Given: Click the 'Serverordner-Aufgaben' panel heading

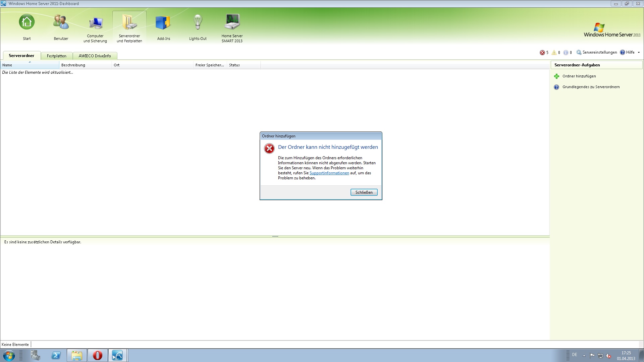Looking at the screenshot, I should [x=577, y=65].
